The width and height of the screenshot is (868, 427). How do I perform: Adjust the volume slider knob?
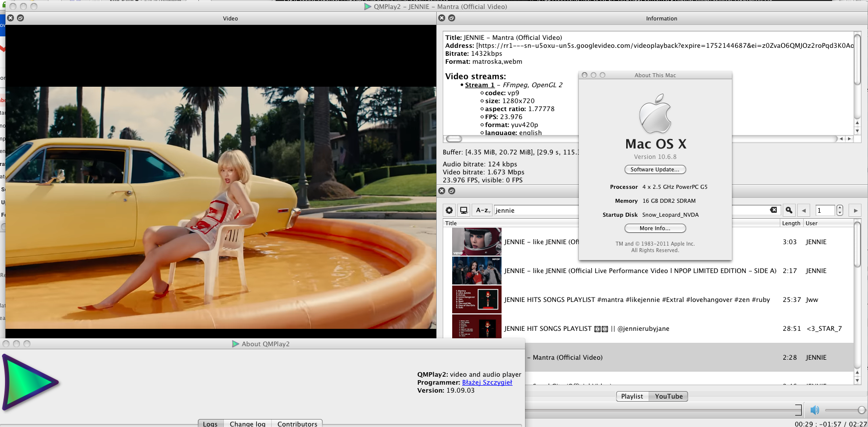click(862, 410)
